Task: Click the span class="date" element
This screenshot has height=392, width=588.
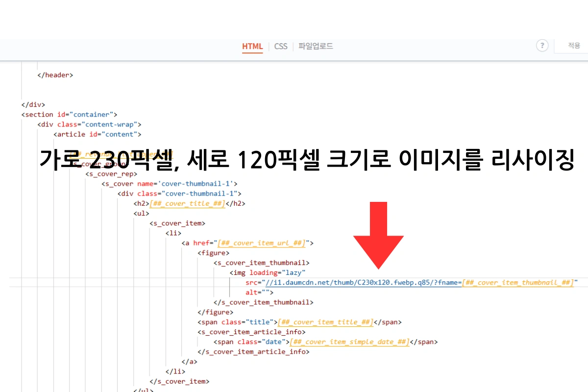Action: pos(250,342)
